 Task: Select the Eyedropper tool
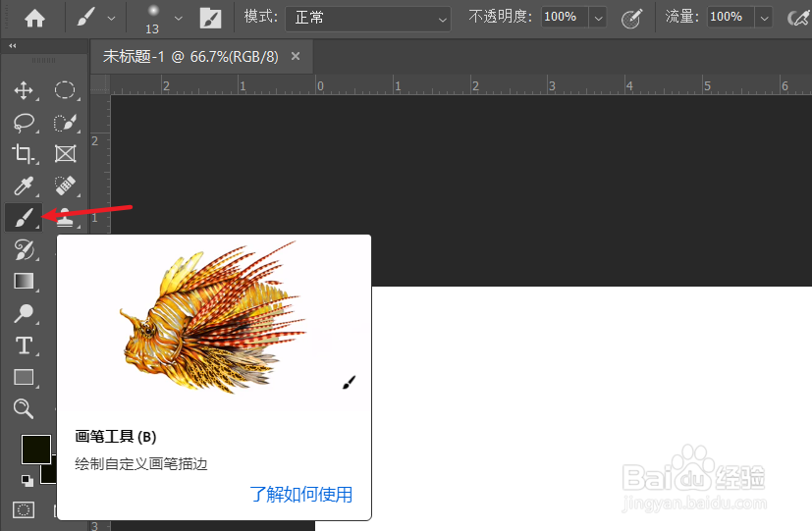[24, 186]
